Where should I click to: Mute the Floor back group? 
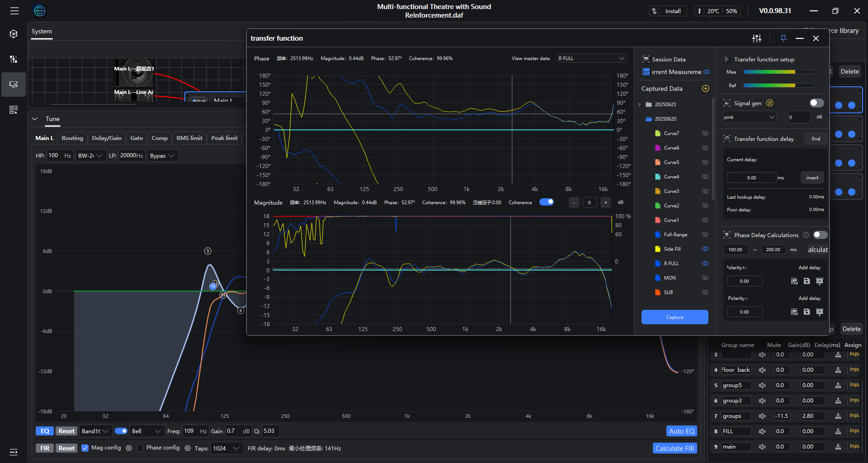[x=762, y=370]
